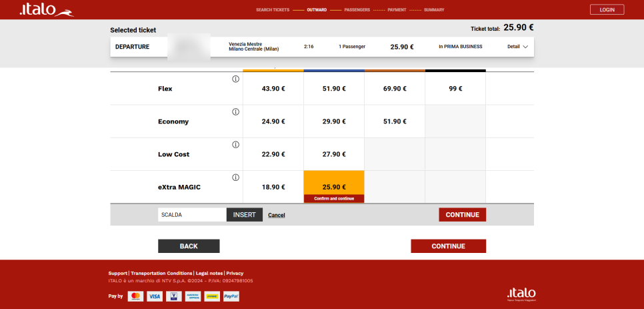The width and height of the screenshot is (644, 309).
Task: Click the American Express payment icon
Action: click(x=193, y=296)
